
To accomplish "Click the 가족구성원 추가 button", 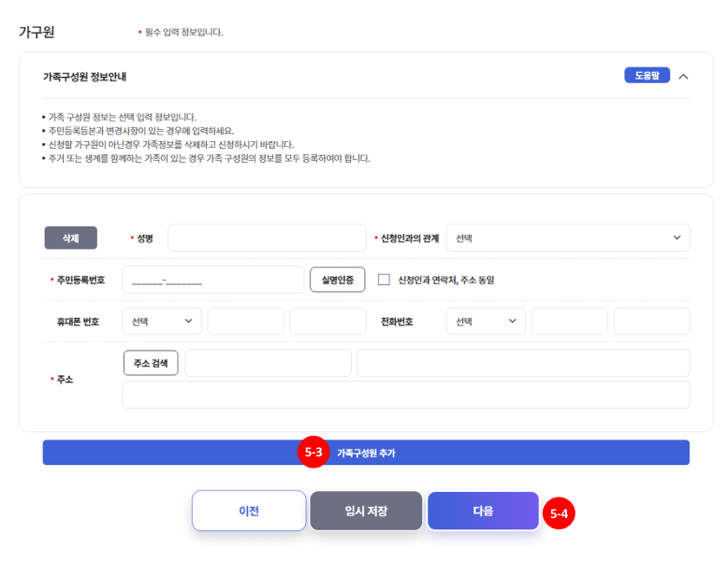I will click(366, 453).
